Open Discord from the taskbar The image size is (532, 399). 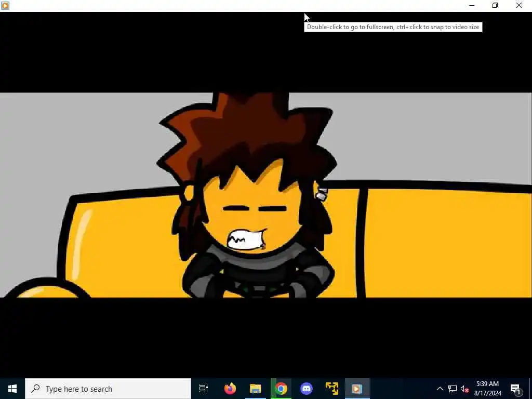pyautogui.click(x=307, y=389)
